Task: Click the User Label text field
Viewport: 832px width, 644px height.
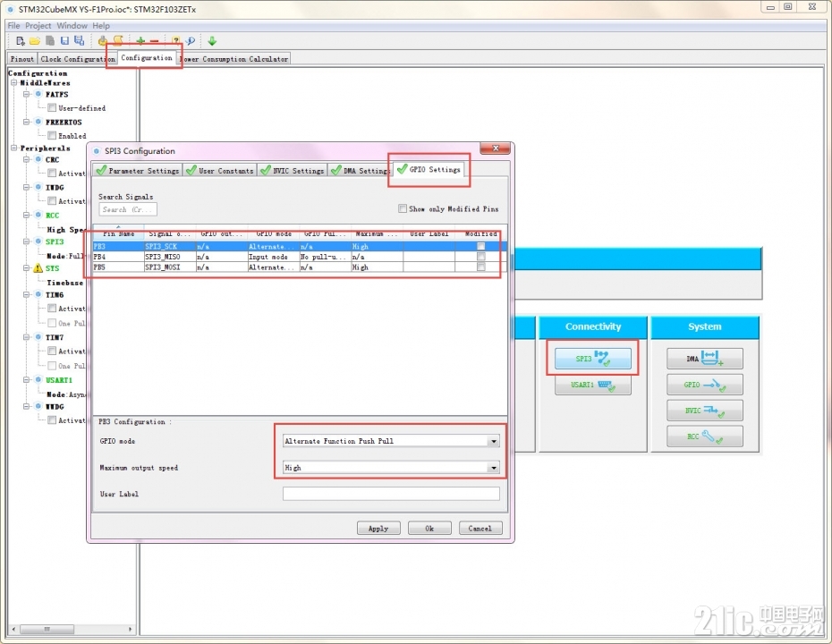Action: [x=391, y=494]
